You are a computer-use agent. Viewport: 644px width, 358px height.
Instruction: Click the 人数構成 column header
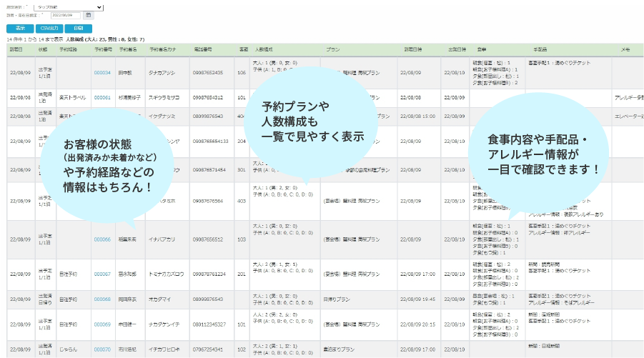click(x=264, y=49)
